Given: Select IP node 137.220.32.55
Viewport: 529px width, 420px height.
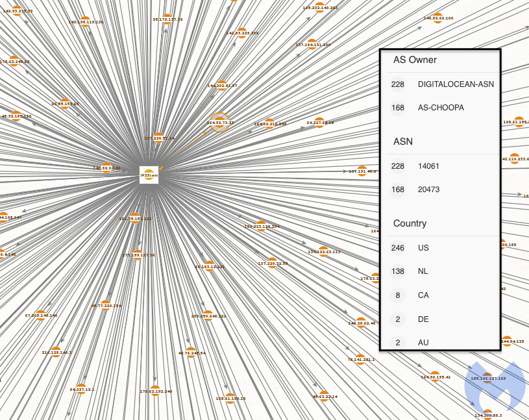Looking at the screenshot, I should point(272,263).
